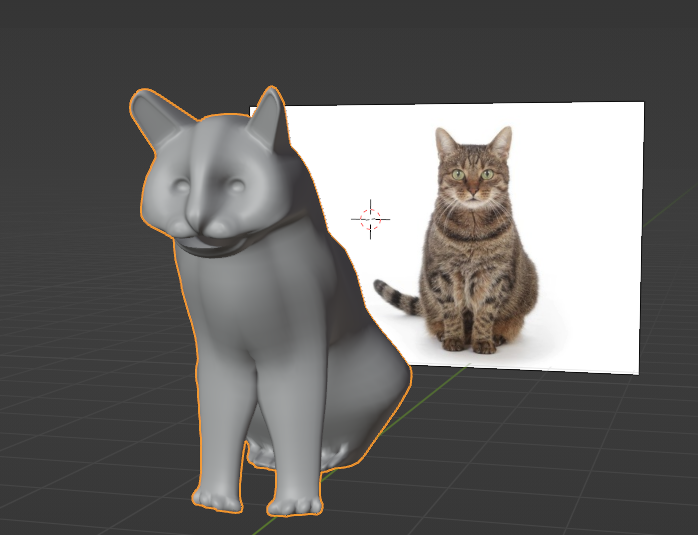The width and height of the screenshot is (698, 535).
Task: Click the 3D cursor crosshair
Action: pos(370,219)
